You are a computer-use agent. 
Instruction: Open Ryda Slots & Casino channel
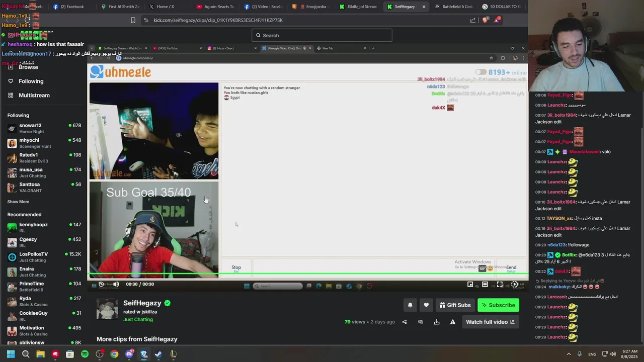[44, 301]
